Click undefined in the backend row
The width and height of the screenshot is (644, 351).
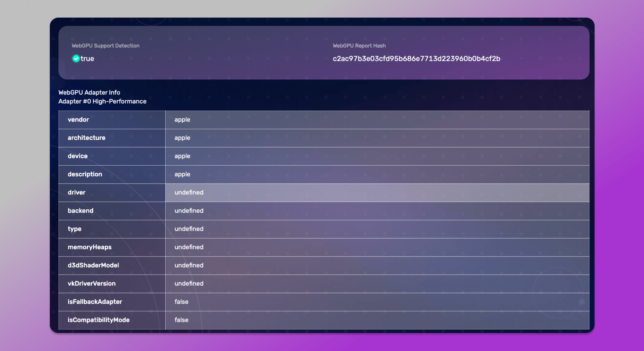tap(189, 211)
